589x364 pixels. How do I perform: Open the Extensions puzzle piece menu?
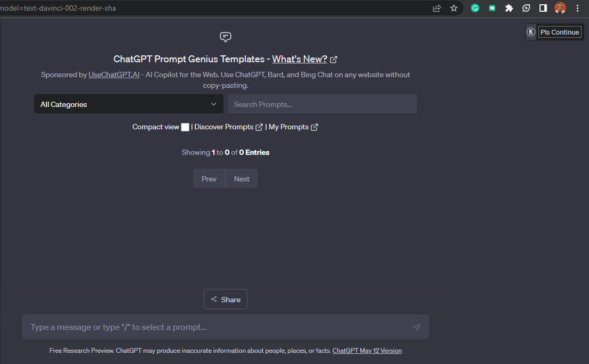pyautogui.click(x=509, y=8)
